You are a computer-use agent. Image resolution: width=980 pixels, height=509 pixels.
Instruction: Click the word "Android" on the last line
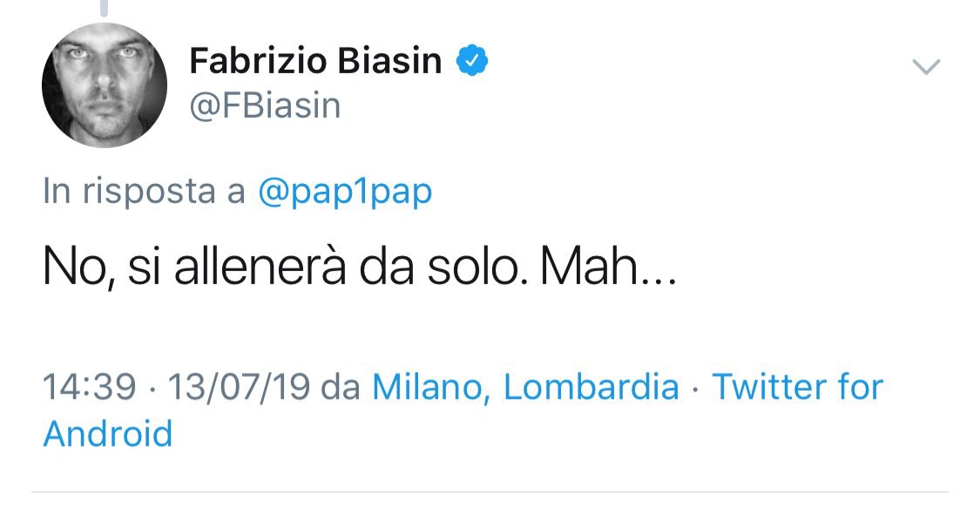108,433
